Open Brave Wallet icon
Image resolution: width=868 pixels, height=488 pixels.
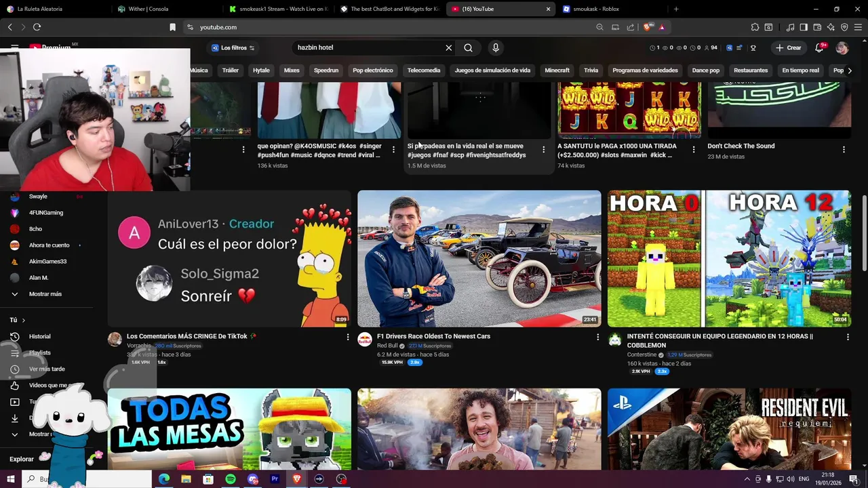(817, 27)
